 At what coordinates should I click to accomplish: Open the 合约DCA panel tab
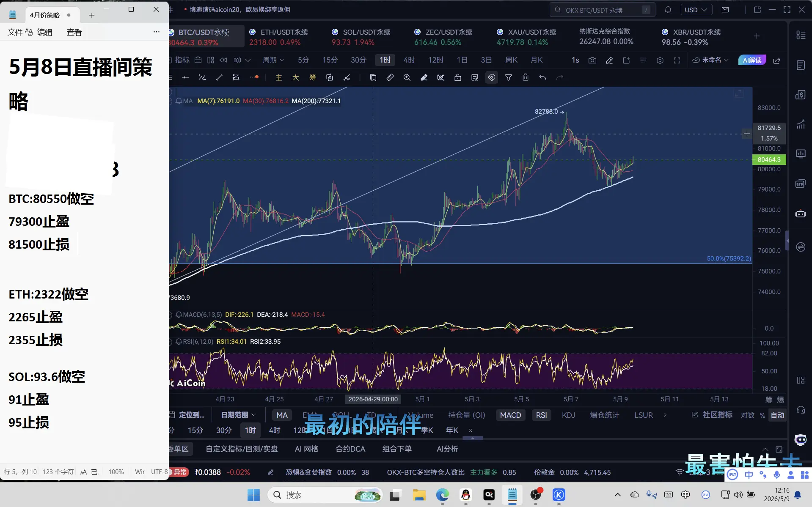point(350,449)
